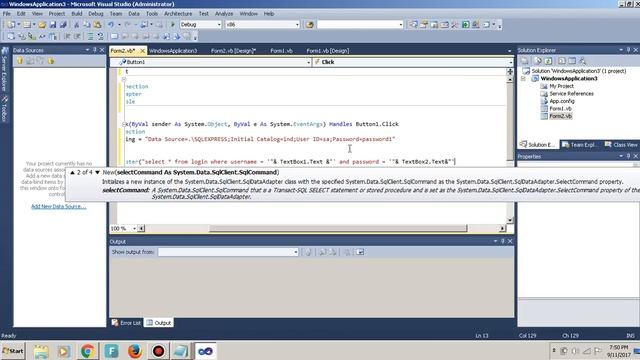Click the Uncomment lines icon
The image size is (640, 360).
coord(100,36)
